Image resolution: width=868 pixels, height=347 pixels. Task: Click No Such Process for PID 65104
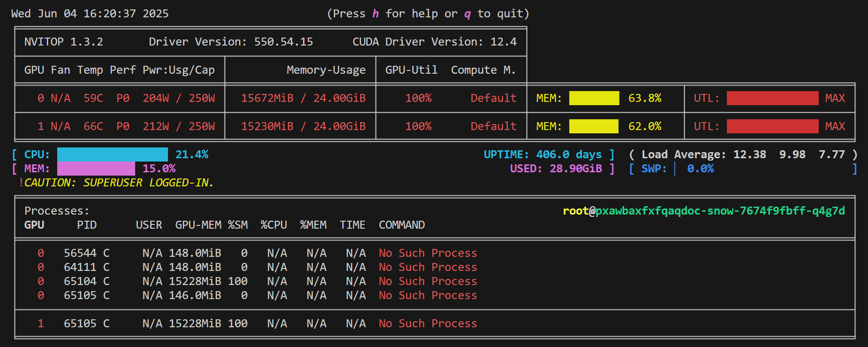tap(428, 281)
